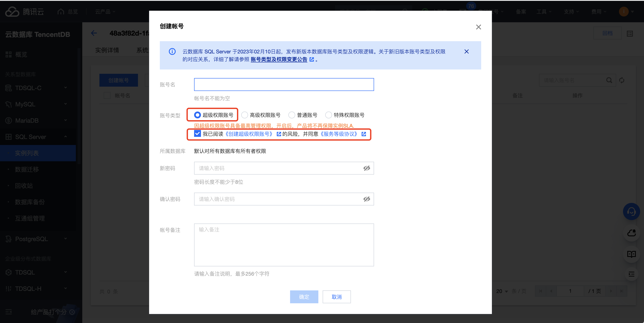Click the search magnifier in account search
This screenshot has width=644, height=323.
(x=609, y=80)
